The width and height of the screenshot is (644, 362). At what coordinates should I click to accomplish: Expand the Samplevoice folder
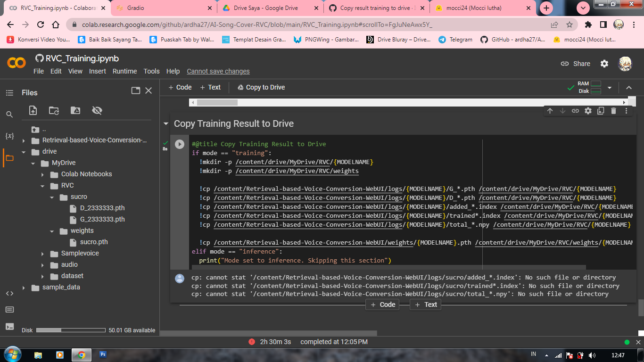43,253
